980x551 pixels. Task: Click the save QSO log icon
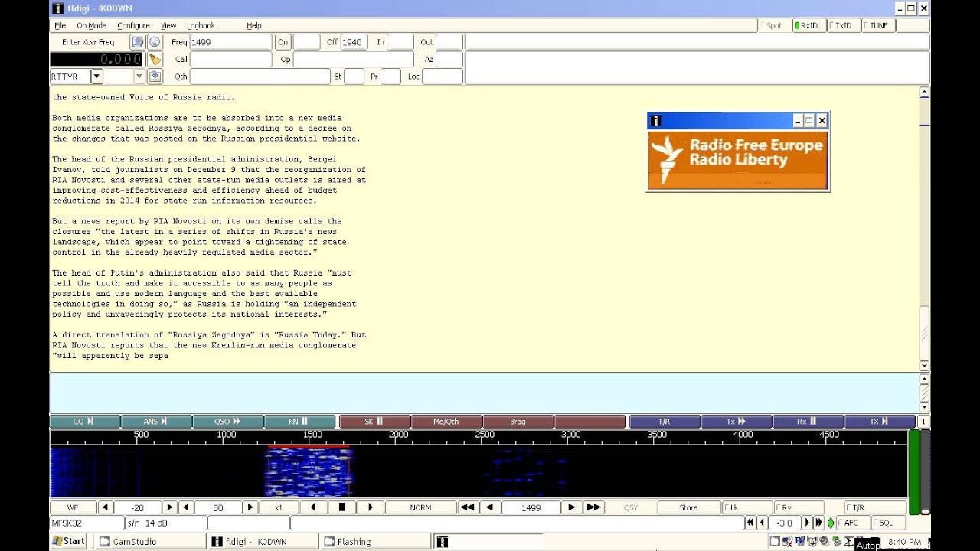coord(155,77)
